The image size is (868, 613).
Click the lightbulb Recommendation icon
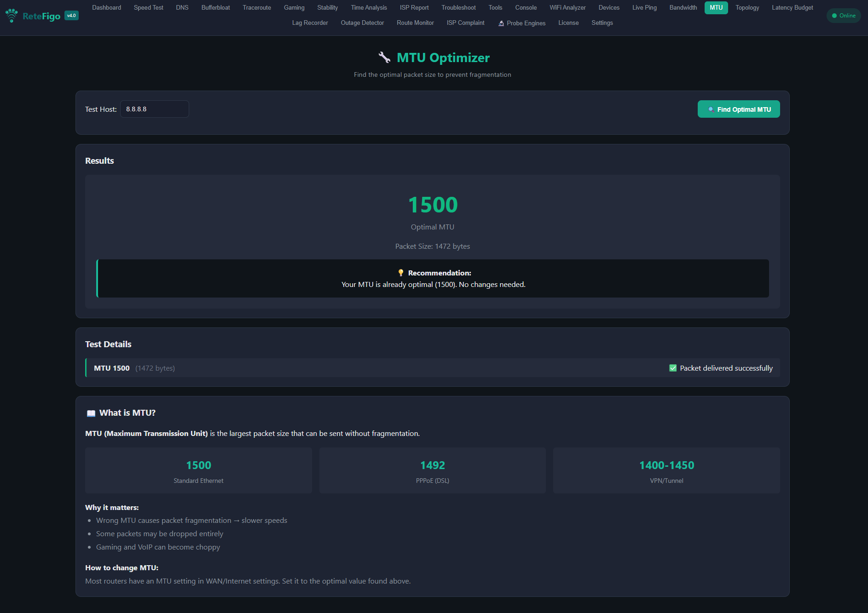click(401, 273)
